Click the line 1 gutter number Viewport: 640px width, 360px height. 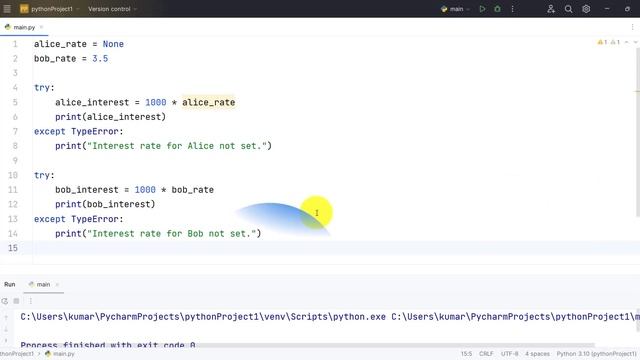tap(15, 44)
